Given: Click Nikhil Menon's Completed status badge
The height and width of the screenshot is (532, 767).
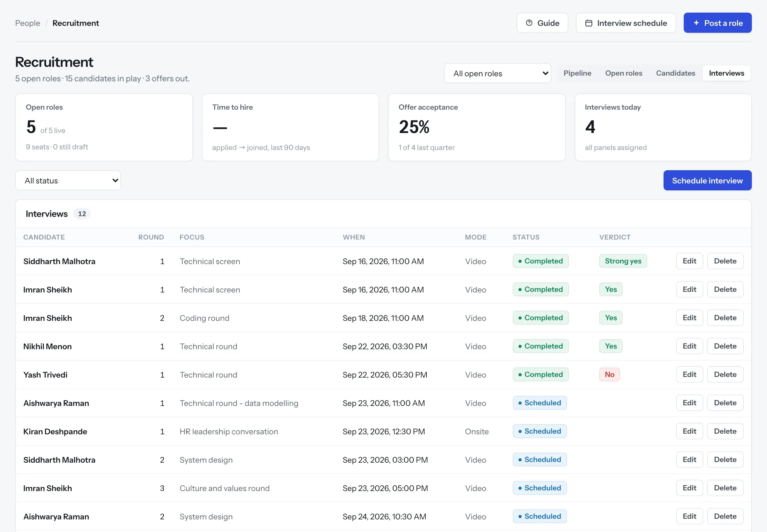Looking at the screenshot, I should click(x=540, y=346).
